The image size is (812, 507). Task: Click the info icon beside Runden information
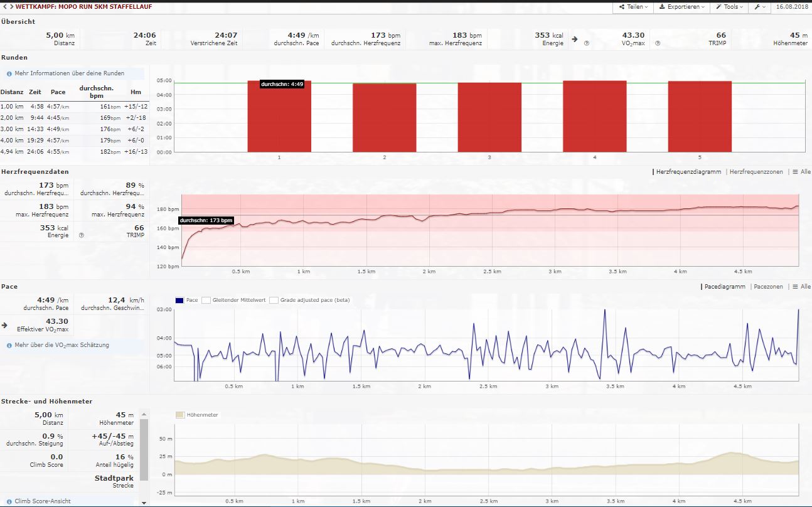9,73
